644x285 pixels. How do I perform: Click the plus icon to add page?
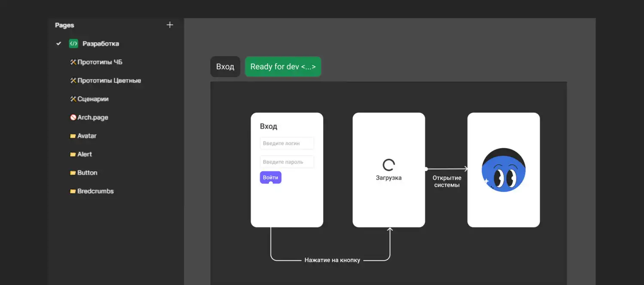170,25
